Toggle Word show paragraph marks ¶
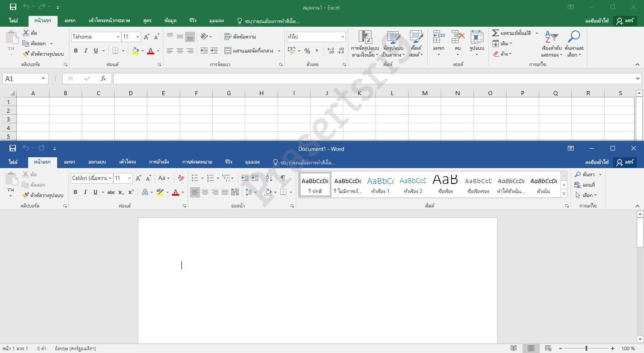Viewport: 644px width, 353px height. (283, 178)
